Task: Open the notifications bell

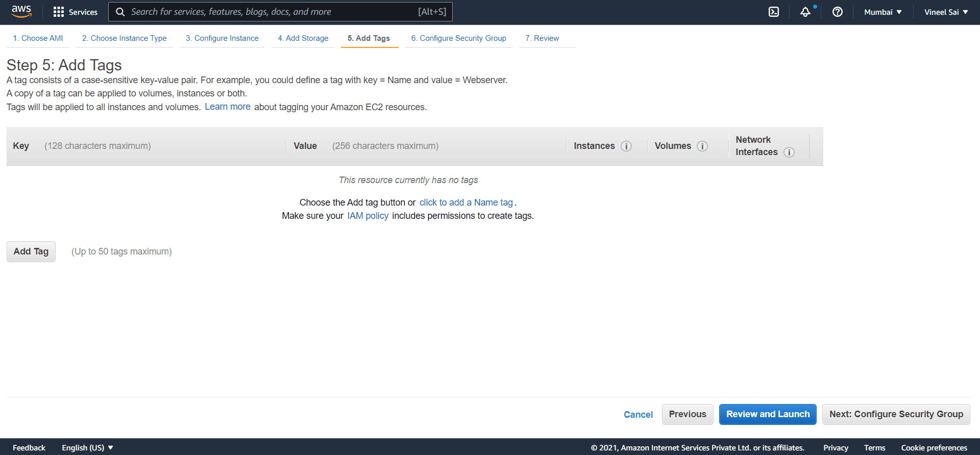Action: pyautogui.click(x=805, y=12)
